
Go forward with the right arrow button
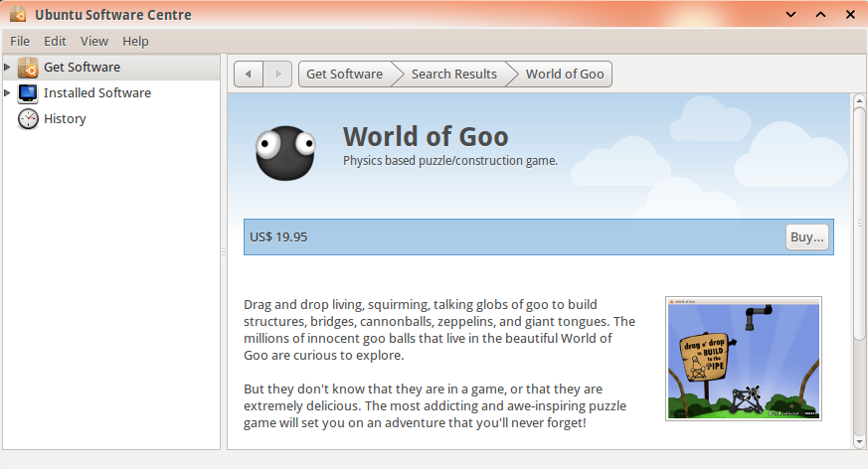[277, 75]
